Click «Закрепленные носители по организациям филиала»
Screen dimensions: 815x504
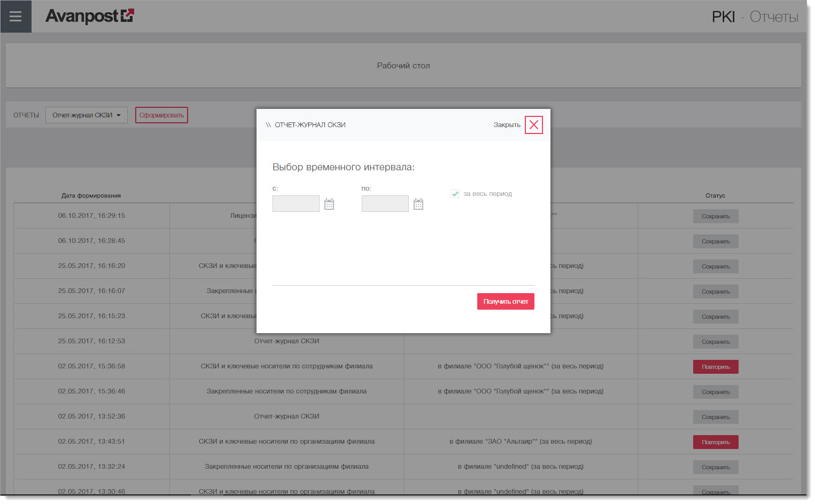[286, 467]
